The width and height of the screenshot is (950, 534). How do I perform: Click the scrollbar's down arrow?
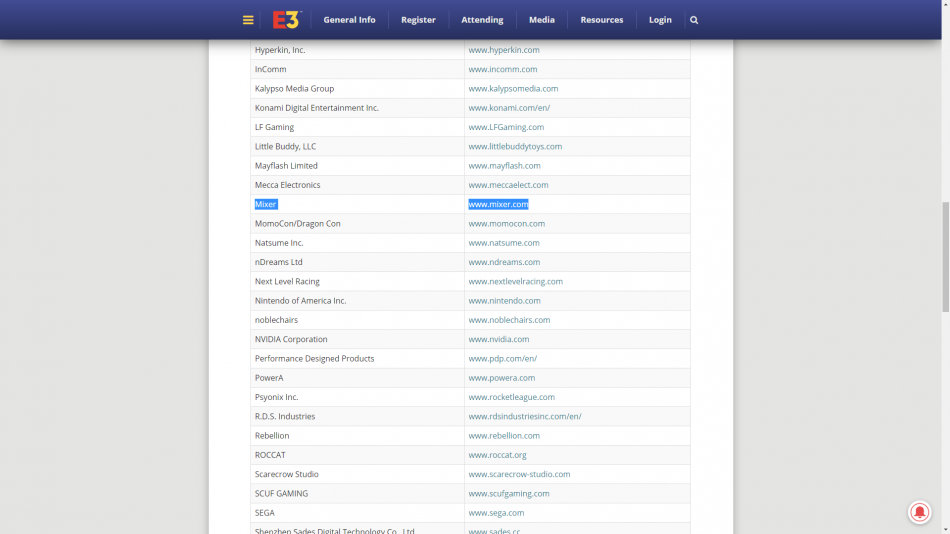[x=945, y=530]
